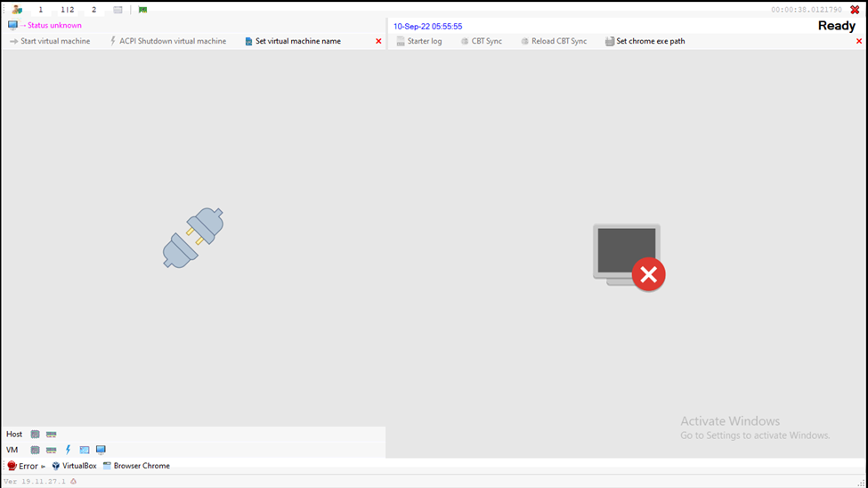Click the user icon in the top toolbar
Viewport: 868px width, 488px height.
click(x=16, y=10)
